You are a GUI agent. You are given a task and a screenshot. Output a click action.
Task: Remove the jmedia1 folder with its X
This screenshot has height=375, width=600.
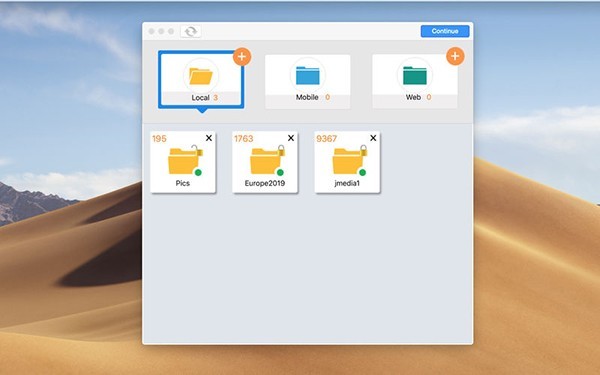click(373, 138)
